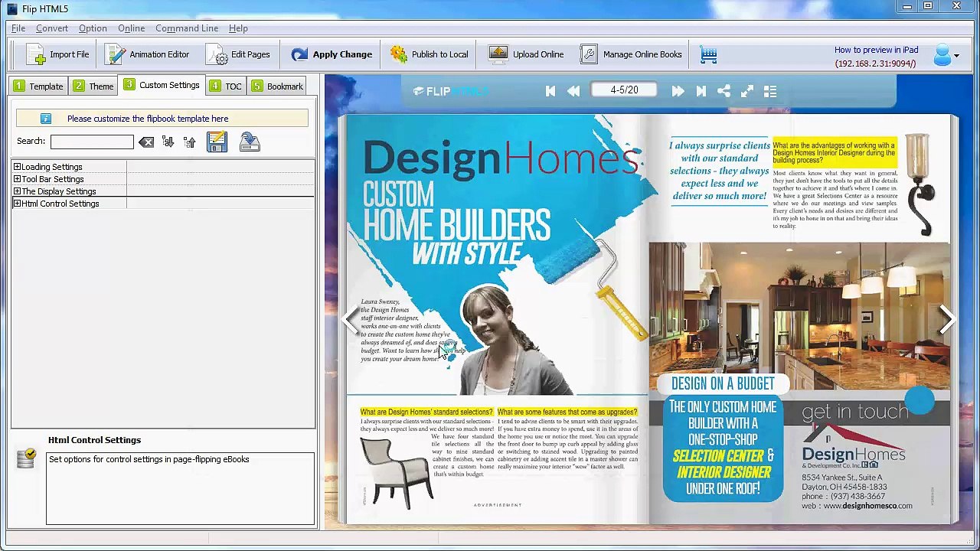
Task: Open the thumbnails list icon in flipbook toolbar
Action: 770,91
